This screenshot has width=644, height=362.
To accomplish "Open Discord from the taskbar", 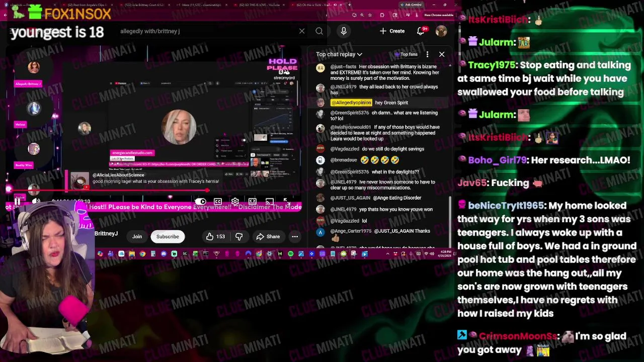I will click(x=164, y=254).
